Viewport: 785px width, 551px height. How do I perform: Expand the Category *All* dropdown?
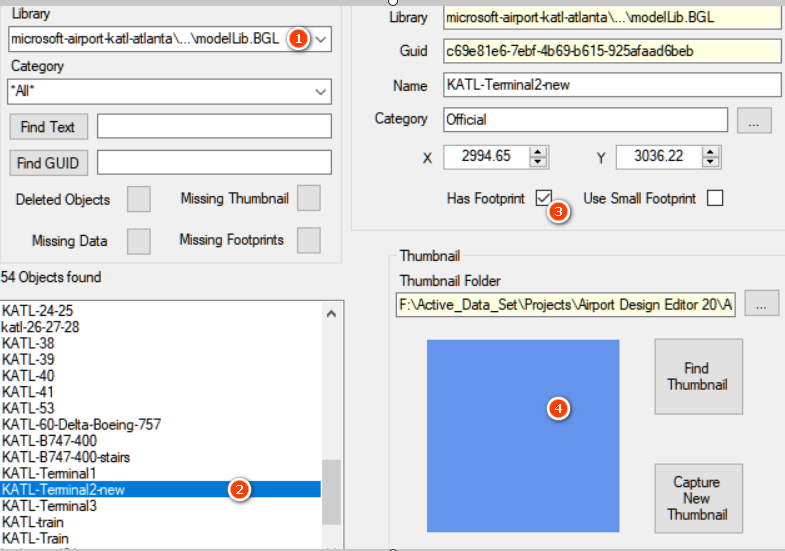(x=170, y=92)
